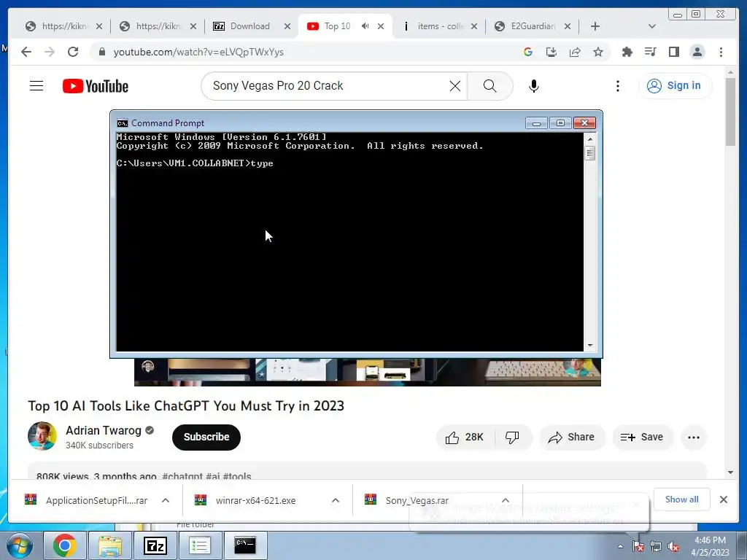Click the muted volume tray icon
The height and width of the screenshot is (560, 747).
pos(673,547)
